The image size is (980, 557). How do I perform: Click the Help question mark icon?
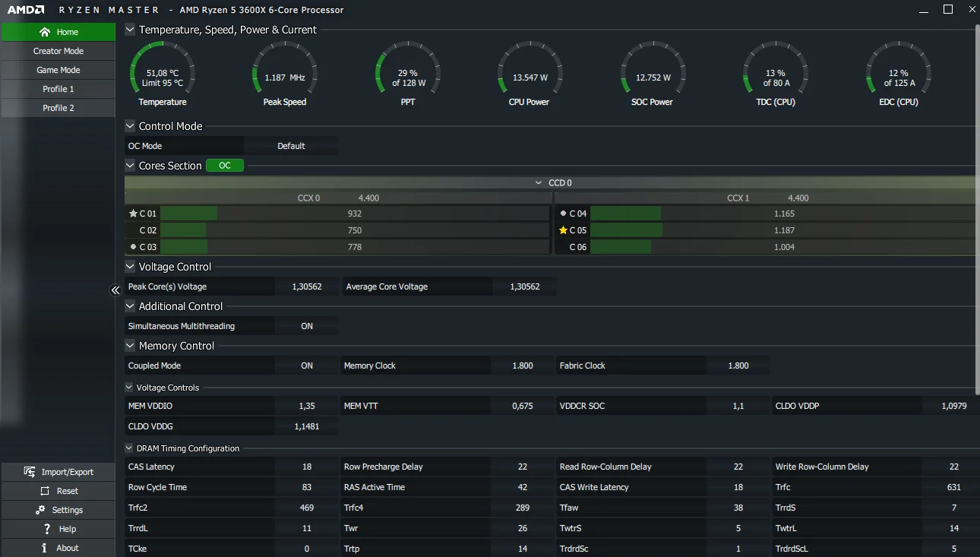point(47,529)
